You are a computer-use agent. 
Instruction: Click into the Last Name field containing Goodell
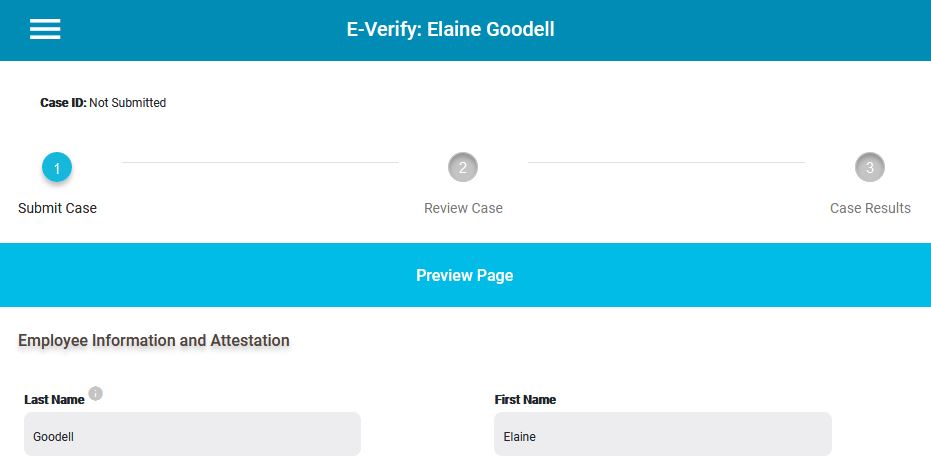(x=192, y=434)
